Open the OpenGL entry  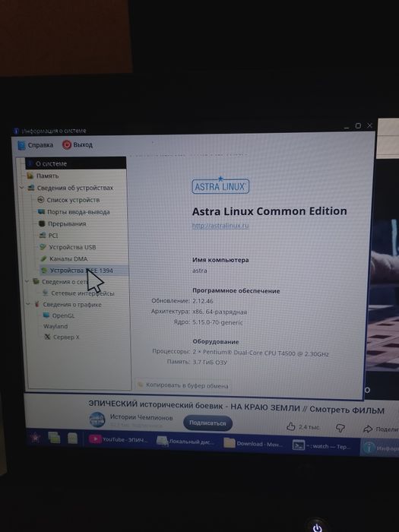pyautogui.click(x=63, y=315)
